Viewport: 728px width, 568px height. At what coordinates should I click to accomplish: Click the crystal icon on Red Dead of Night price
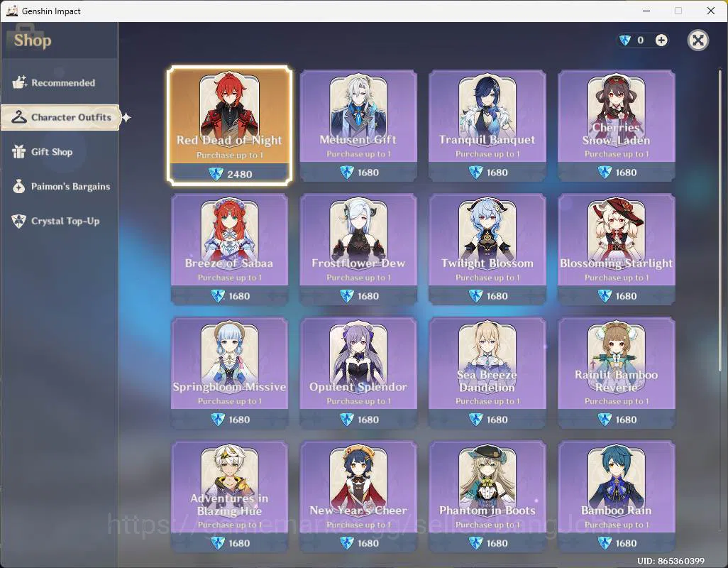tap(216, 174)
